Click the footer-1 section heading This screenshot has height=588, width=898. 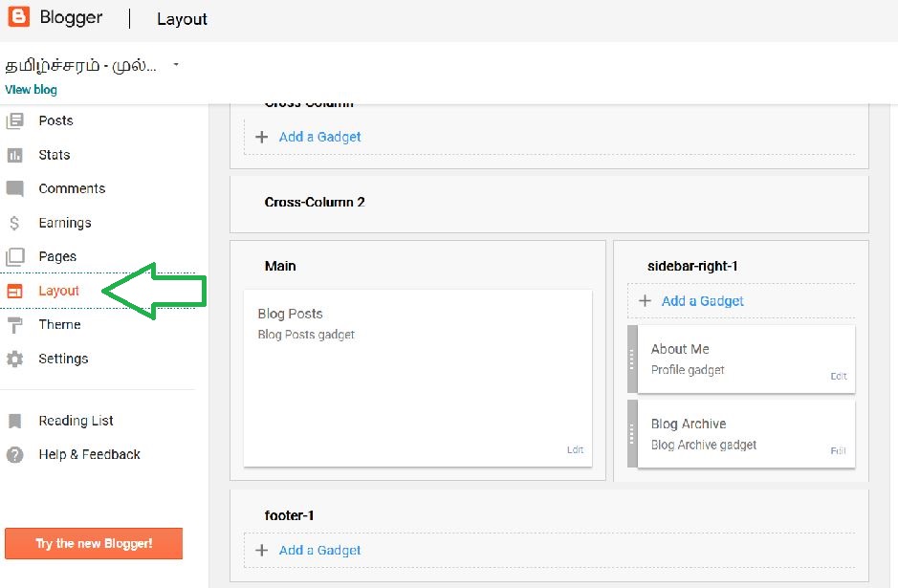pyautogui.click(x=289, y=515)
